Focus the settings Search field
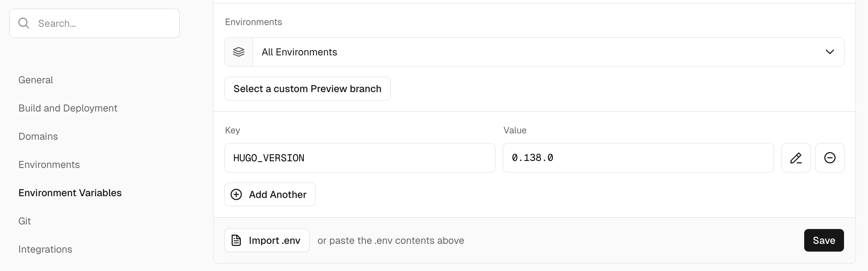 click(94, 23)
